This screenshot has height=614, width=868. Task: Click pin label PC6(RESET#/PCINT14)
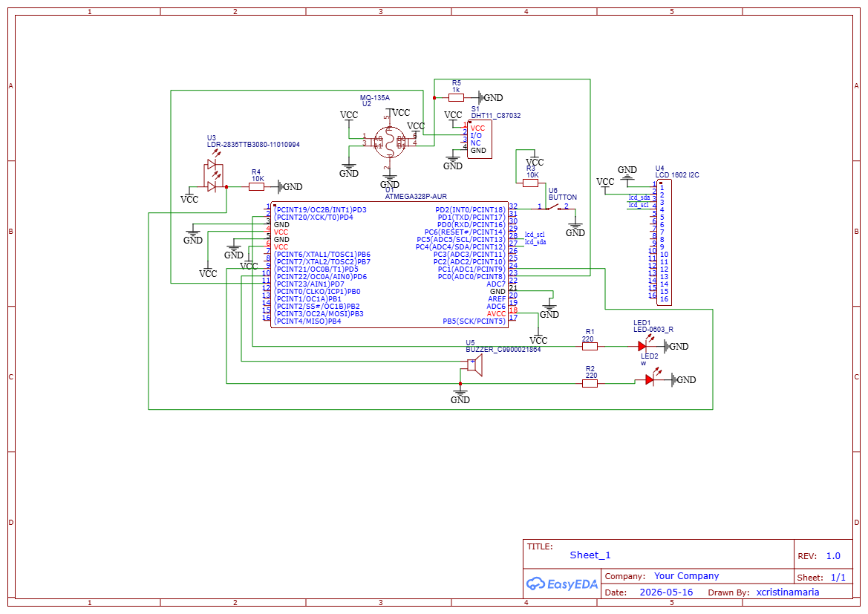pyautogui.click(x=465, y=232)
